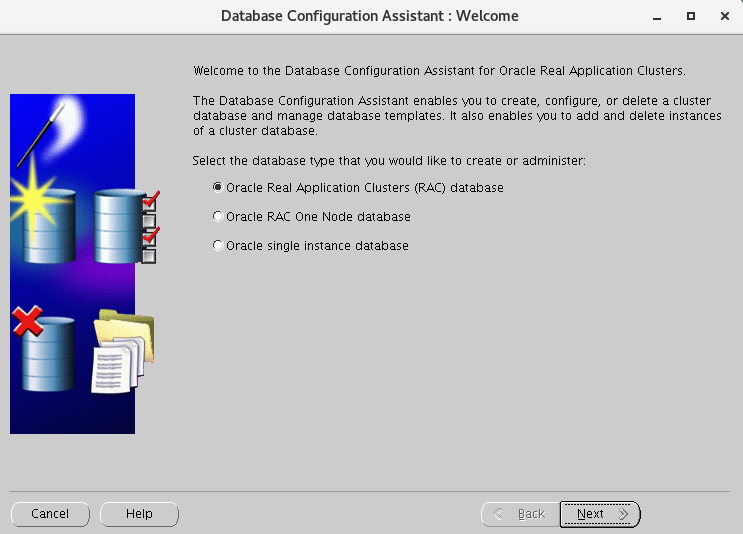Click the 'Welcome to the Database Configuration Assistant' text

439,71
